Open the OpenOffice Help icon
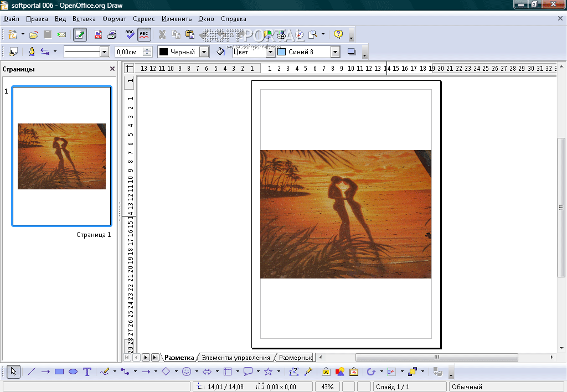 tap(338, 34)
